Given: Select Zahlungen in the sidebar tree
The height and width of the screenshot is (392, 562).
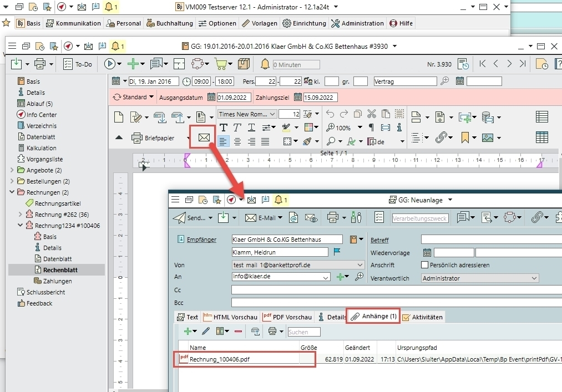Looking at the screenshot, I should pos(58,281).
